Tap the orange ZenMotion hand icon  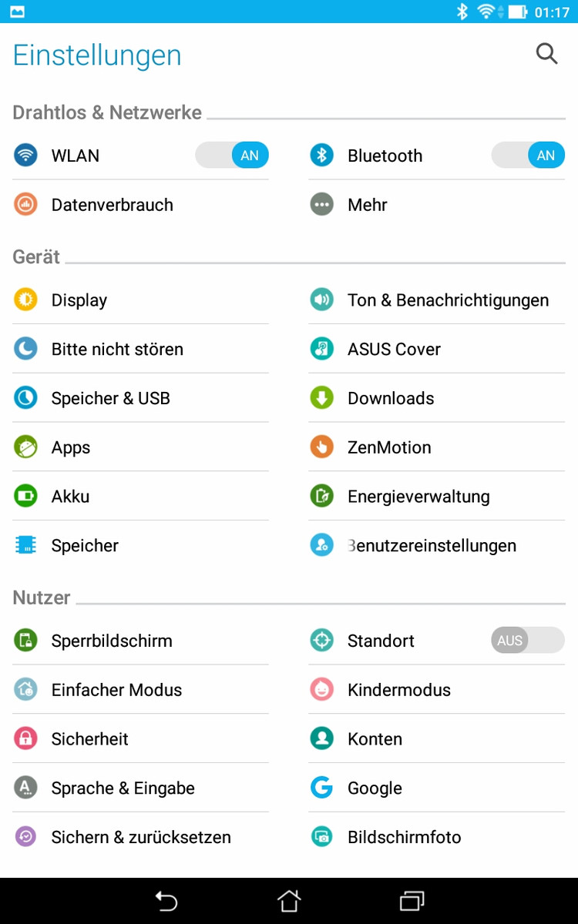[321, 447]
